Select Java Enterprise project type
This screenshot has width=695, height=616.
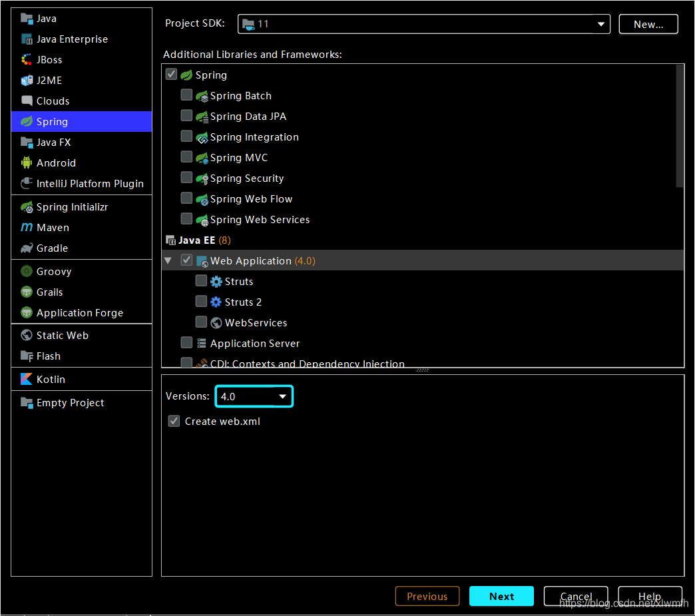82,39
